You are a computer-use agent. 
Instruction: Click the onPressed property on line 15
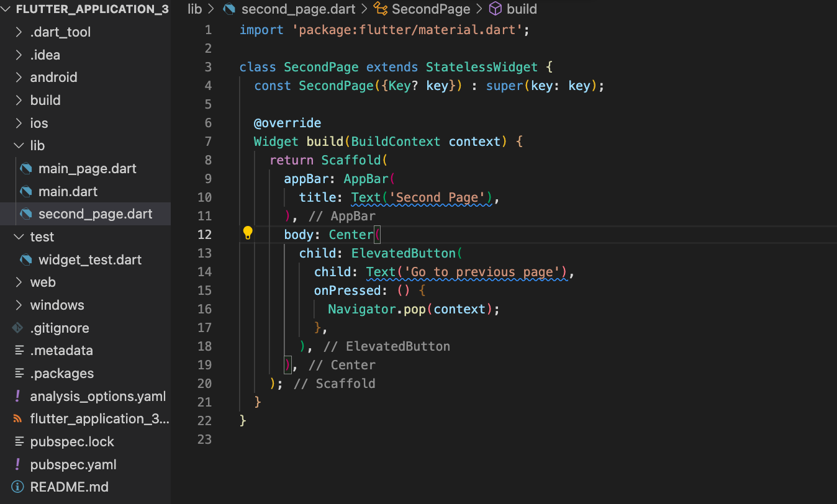348,290
